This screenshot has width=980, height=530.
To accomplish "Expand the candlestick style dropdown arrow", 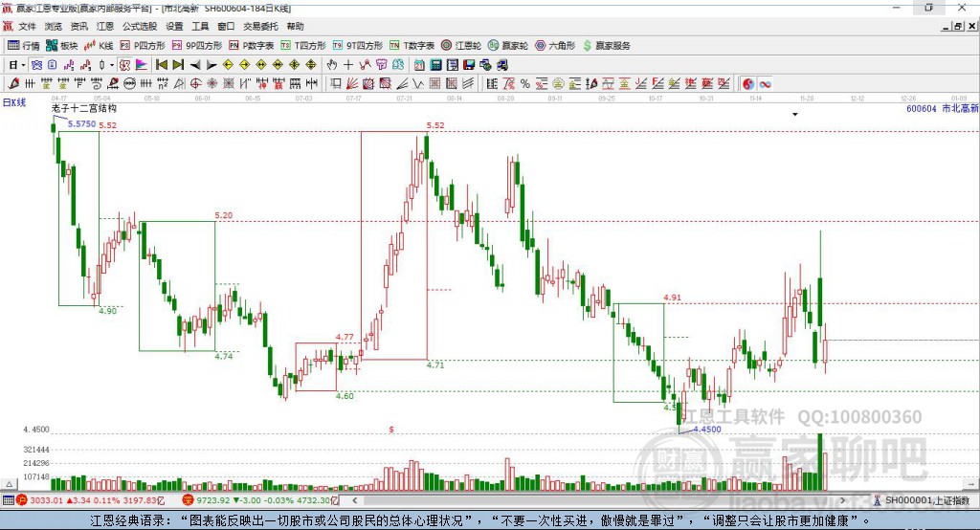I will (112, 64).
